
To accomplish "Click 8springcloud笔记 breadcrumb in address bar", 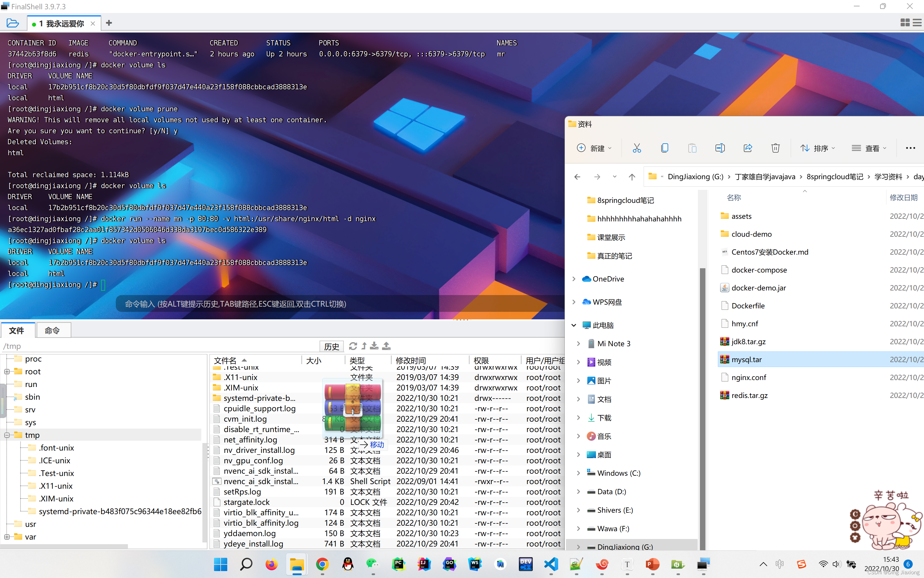I will coord(835,177).
